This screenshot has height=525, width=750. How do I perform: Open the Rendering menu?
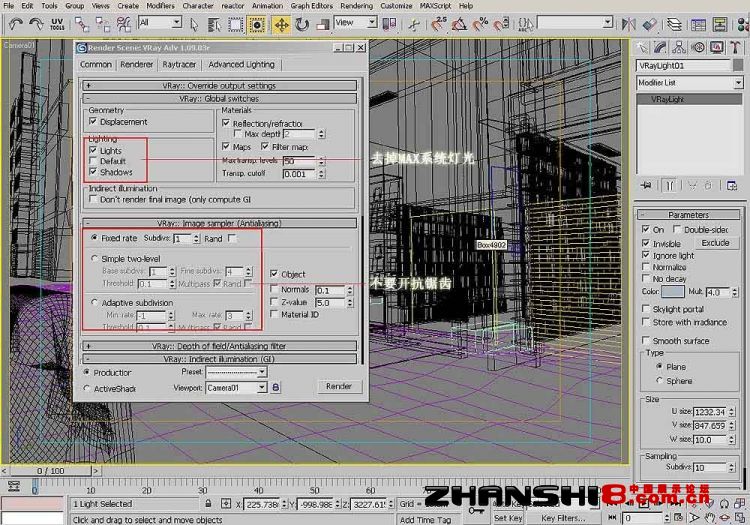click(356, 6)
